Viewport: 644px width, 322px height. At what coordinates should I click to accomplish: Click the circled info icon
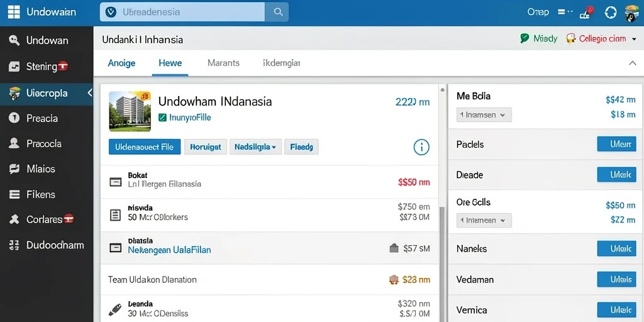(421, 147)
